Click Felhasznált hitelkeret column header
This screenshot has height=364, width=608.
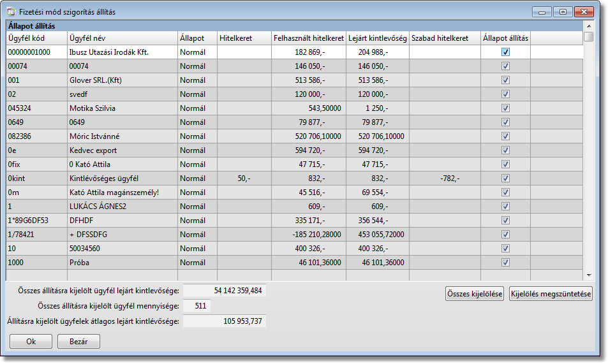309,38
